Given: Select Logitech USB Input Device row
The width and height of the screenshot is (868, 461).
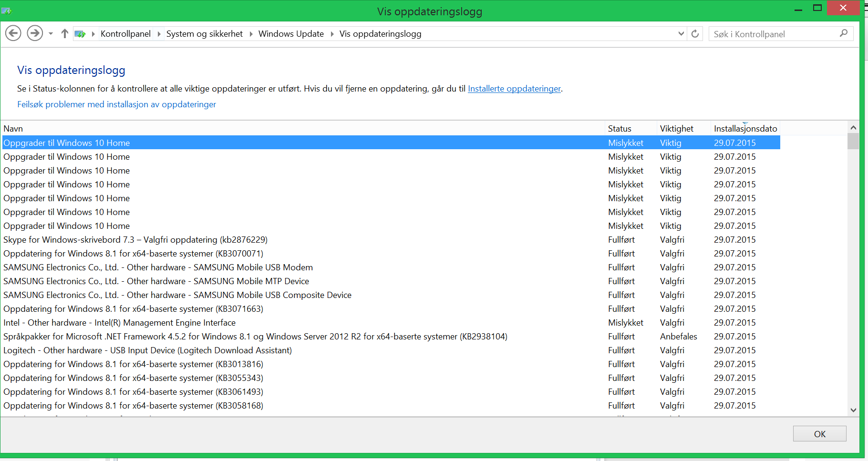Looking at the screenshot, I should 391,350.
